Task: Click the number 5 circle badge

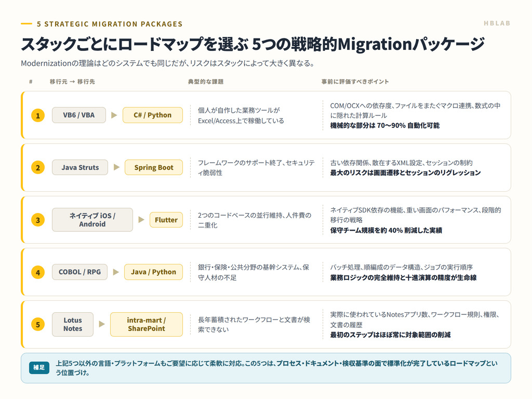Action: 38,324
